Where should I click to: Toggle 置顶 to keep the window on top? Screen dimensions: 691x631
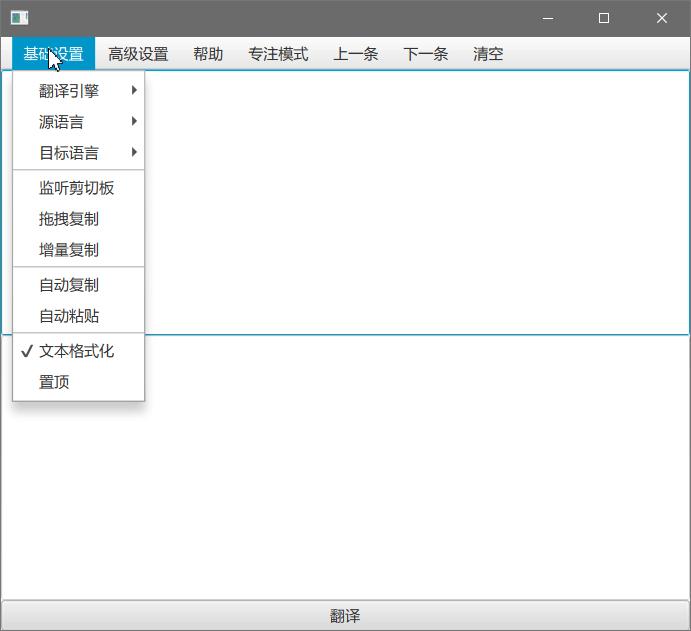[78, 382]
